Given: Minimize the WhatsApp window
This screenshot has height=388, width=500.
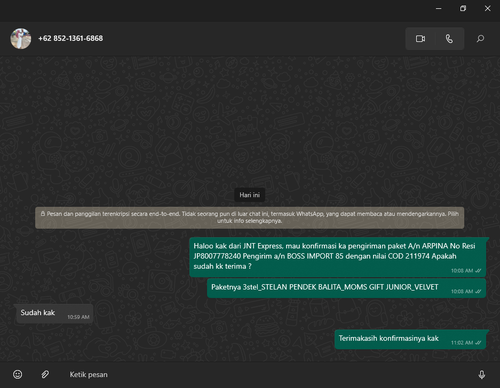Looking at the screenshot, I should pos(439,8).
